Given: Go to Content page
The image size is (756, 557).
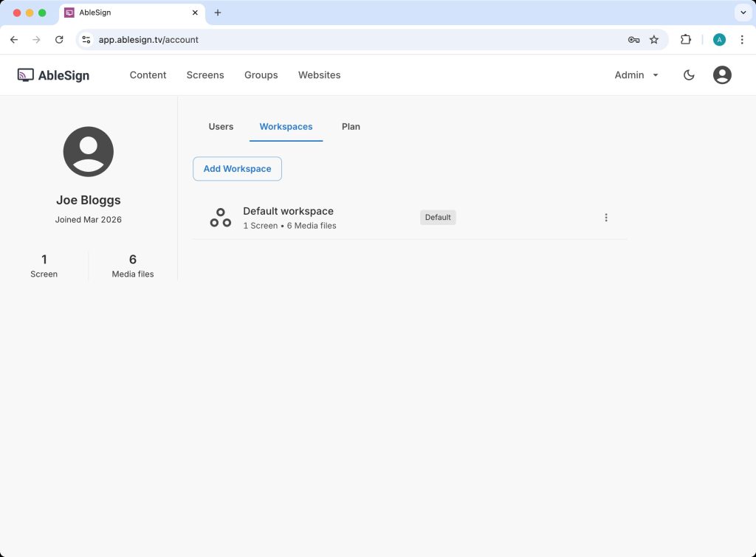Looking at the screenshot, I should (x=148, y=75).
